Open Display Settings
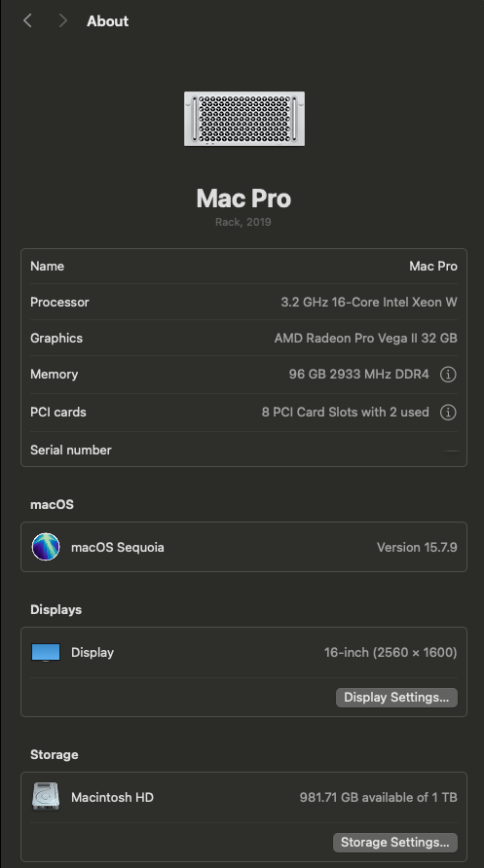 click(x=396, y=698)
